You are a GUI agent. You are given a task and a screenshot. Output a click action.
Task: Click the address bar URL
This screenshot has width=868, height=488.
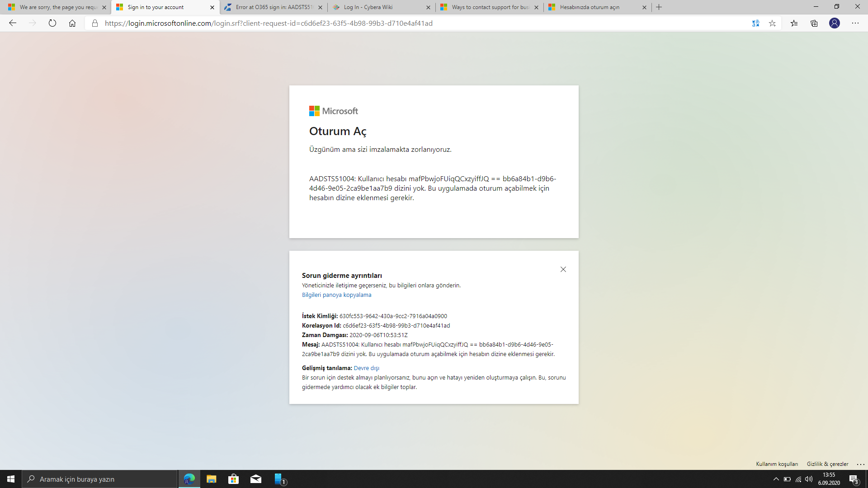(x=269, y=23)
